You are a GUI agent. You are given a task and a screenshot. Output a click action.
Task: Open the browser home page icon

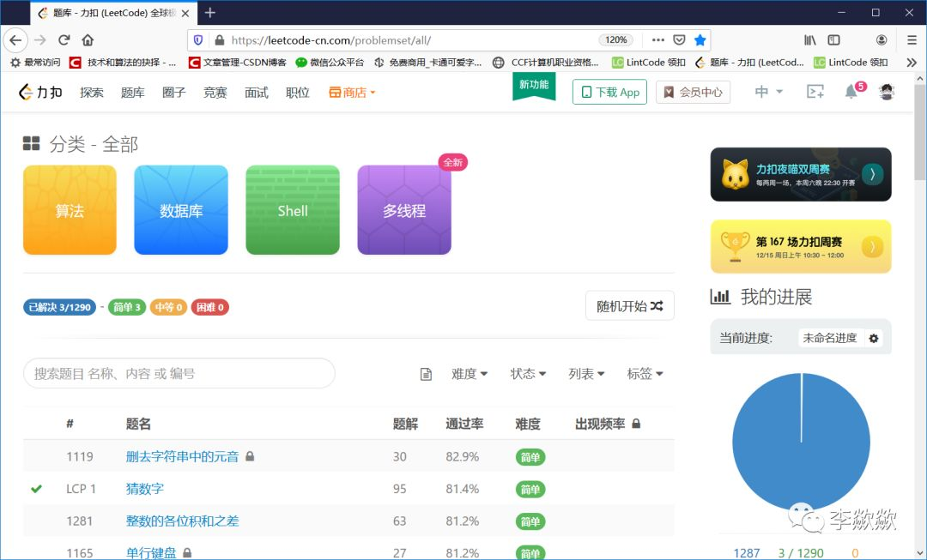88,40
